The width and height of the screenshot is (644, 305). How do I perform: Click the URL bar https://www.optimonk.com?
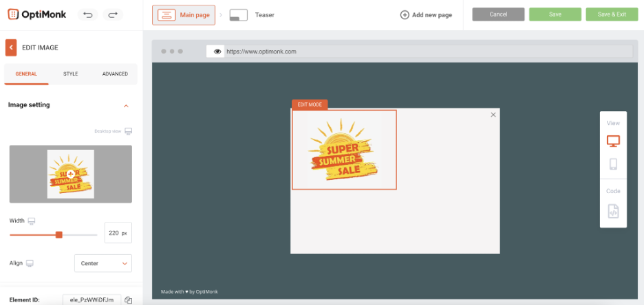(419, 52)
